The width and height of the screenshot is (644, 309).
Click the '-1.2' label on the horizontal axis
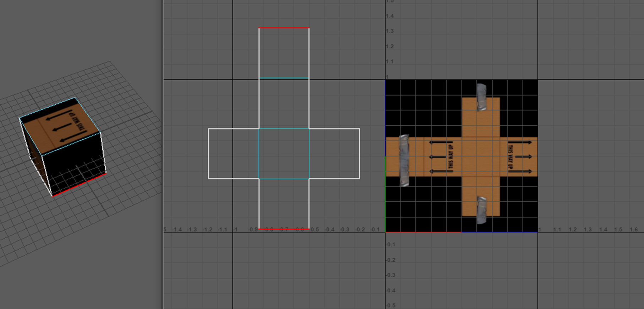tap(207, 229)
